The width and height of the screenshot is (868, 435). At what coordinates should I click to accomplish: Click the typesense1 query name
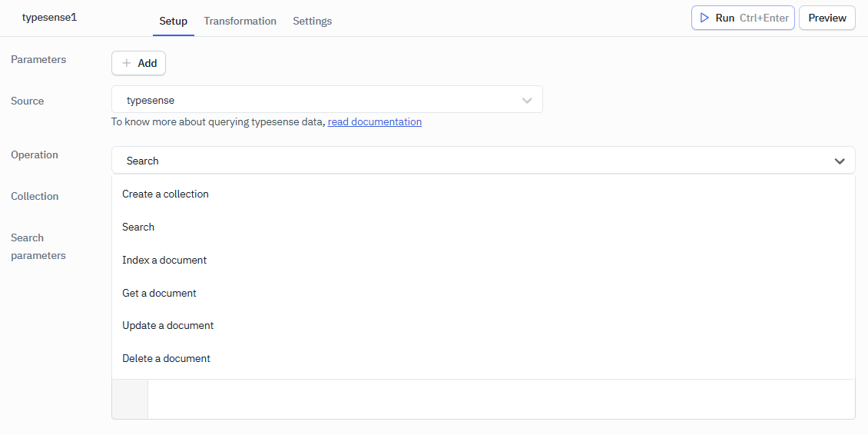click(49, 17)
